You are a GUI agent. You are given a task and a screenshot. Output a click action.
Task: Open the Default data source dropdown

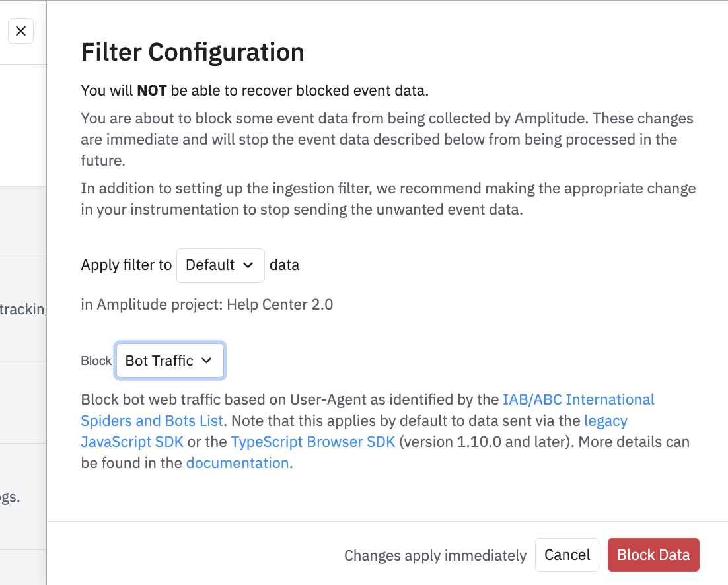219,265
